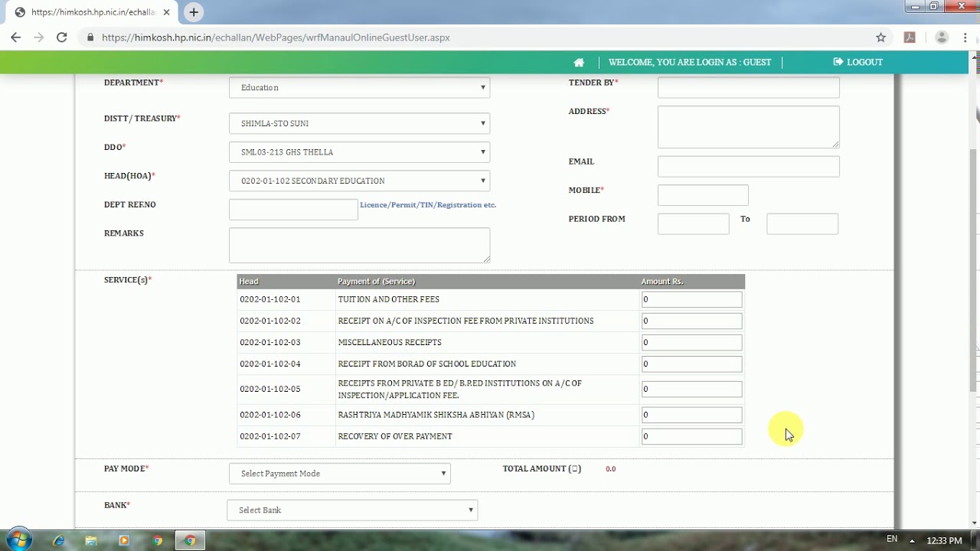This screenshot has height=551, width=980.
Task: Open the DDO dropdown list
Action: point(359,152)
